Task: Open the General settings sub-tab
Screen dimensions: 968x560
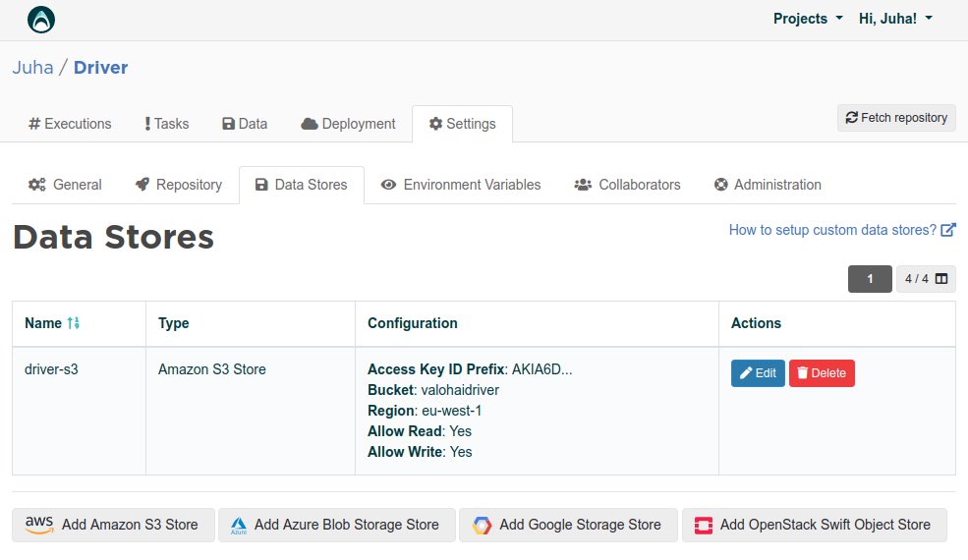Action: pos(65,185)
